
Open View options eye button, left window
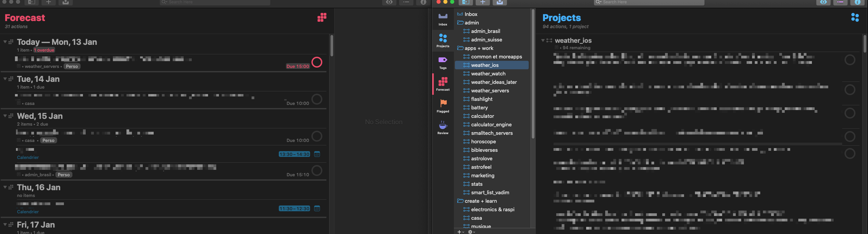pos(389,2)
